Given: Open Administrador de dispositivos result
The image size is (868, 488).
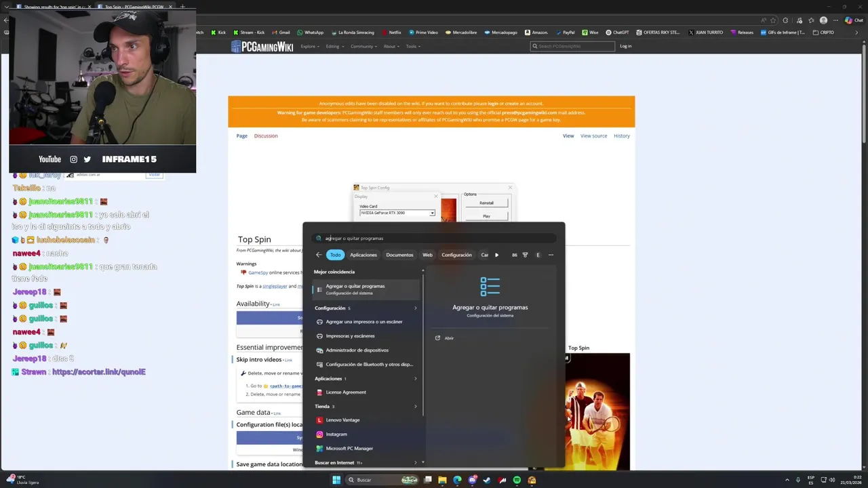Looking at the screenshot, I should [366, 350].
